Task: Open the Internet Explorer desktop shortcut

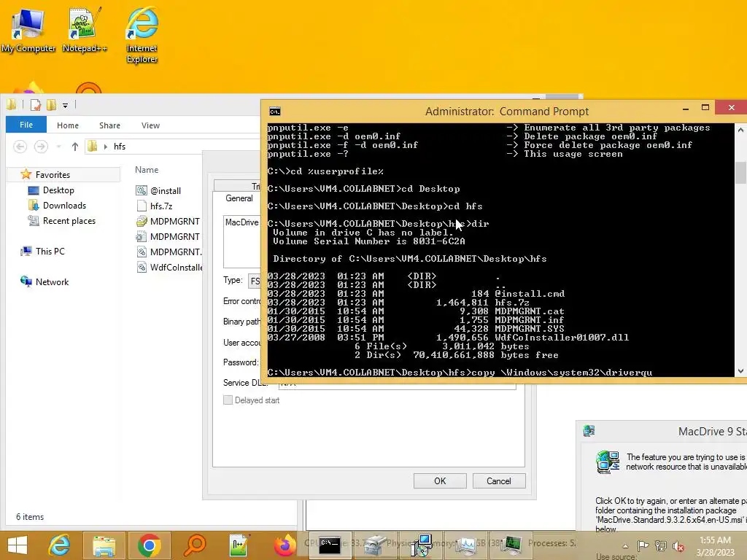Action: coord(142,35)
